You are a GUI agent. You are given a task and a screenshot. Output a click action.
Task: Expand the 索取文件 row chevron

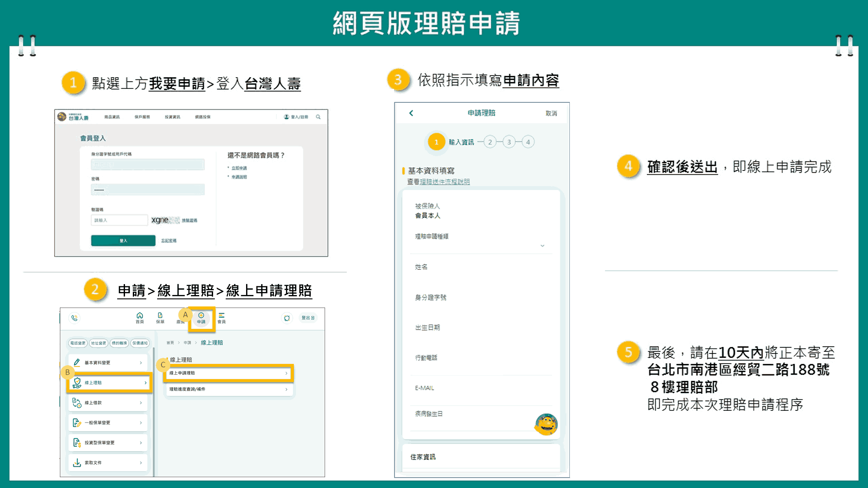141,462
